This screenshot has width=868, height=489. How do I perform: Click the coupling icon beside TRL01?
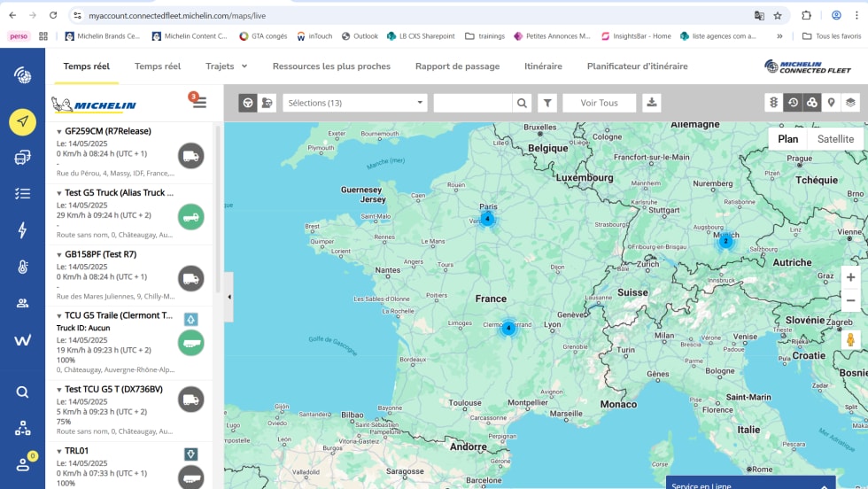(190, 454)
